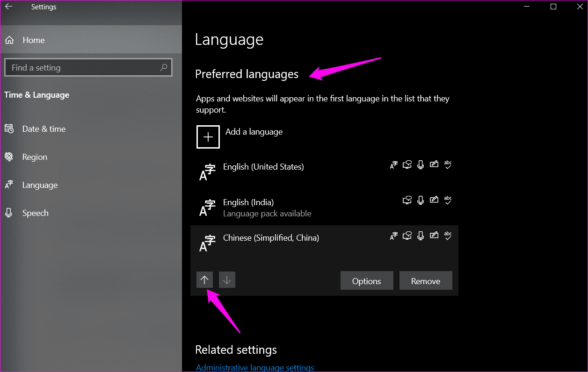Click language glyph beside English (United States)
Viewport: 588px width, 372px height.
pos(207,172)
